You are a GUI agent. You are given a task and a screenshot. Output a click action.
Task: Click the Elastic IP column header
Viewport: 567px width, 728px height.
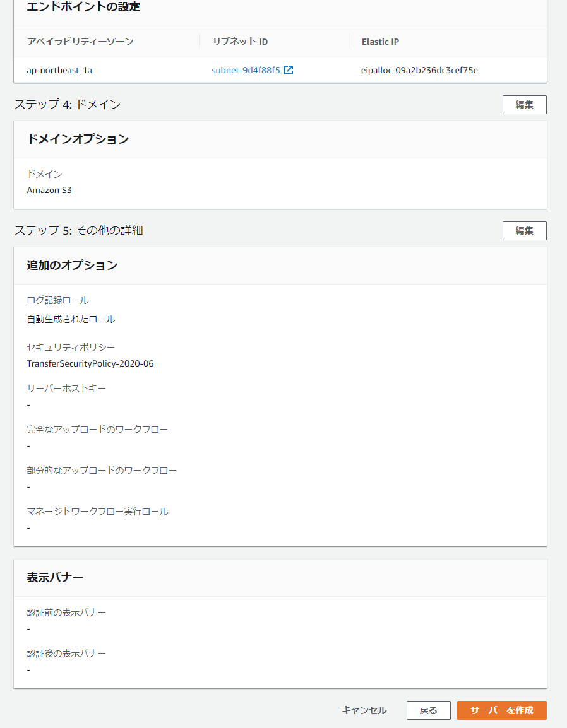tap(380, 42)
